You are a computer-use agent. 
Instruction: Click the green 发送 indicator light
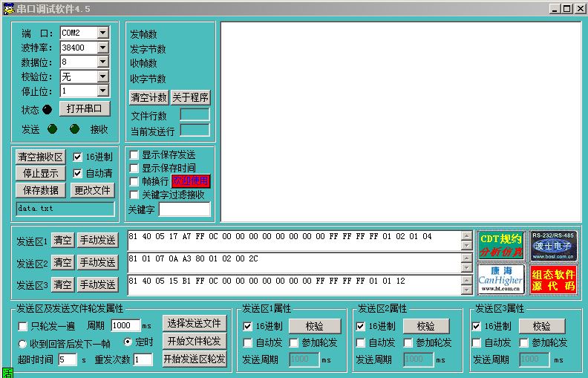click(53, 129)
